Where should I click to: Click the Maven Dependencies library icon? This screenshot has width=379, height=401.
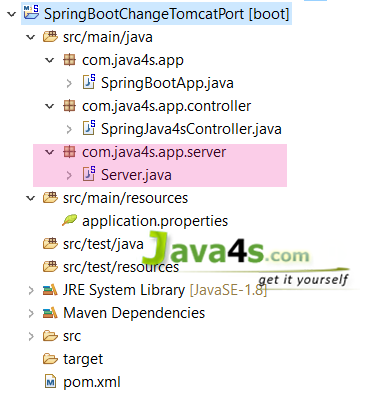coord(50,313)
